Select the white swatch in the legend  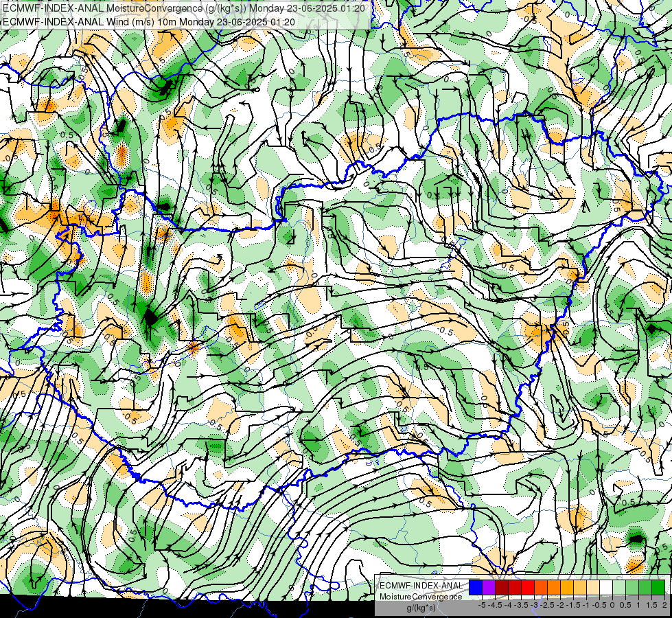coord(606,587)
